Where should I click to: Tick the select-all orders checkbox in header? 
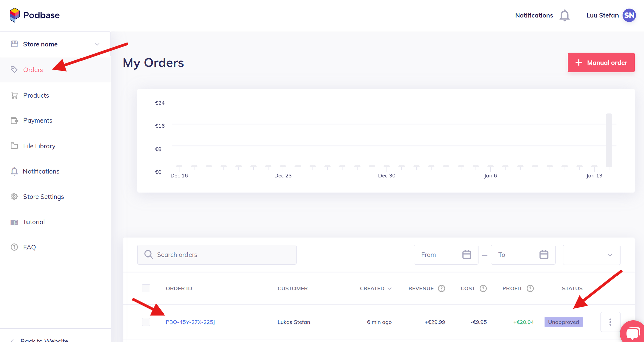click(x=146, y=288)
